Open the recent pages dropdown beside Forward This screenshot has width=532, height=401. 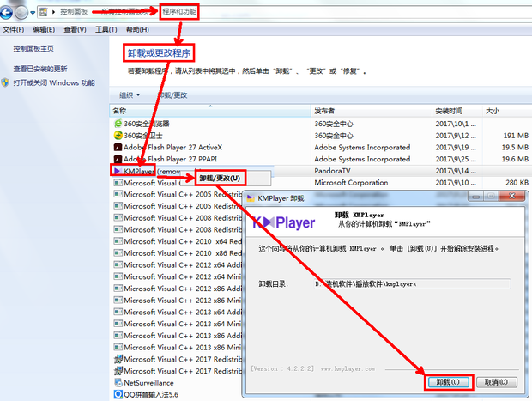(33, 13)
